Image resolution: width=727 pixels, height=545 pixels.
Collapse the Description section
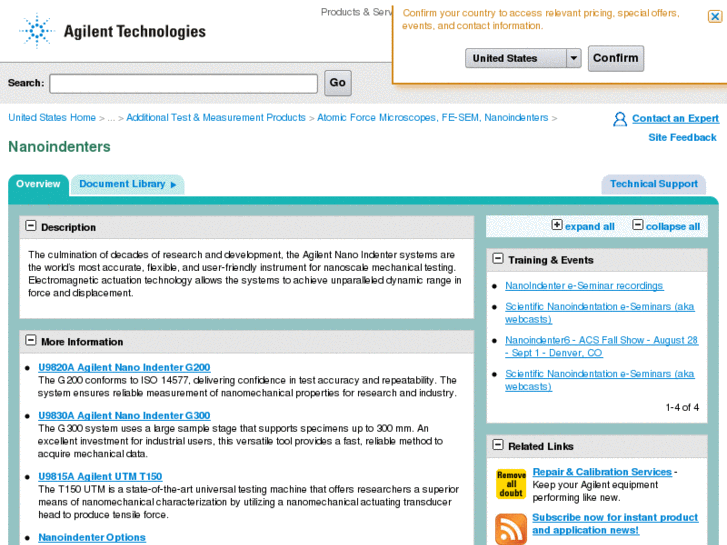[31, 226]
